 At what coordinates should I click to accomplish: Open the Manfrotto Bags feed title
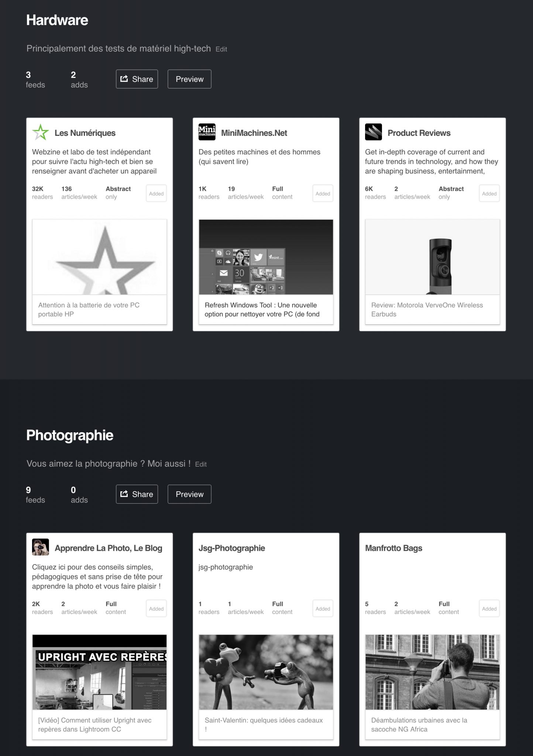tap(393, 548)
